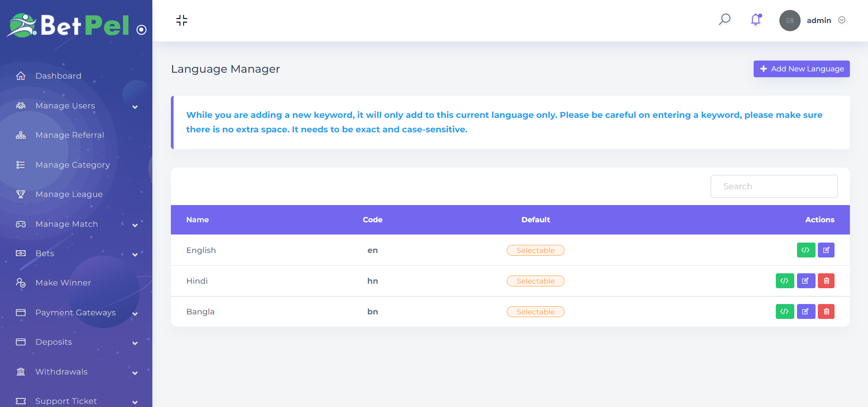Image resolution: width=868 pixels, height=407 pixels.
Task: Click the 'bn' code cell
Action: (x=373, y=312)
